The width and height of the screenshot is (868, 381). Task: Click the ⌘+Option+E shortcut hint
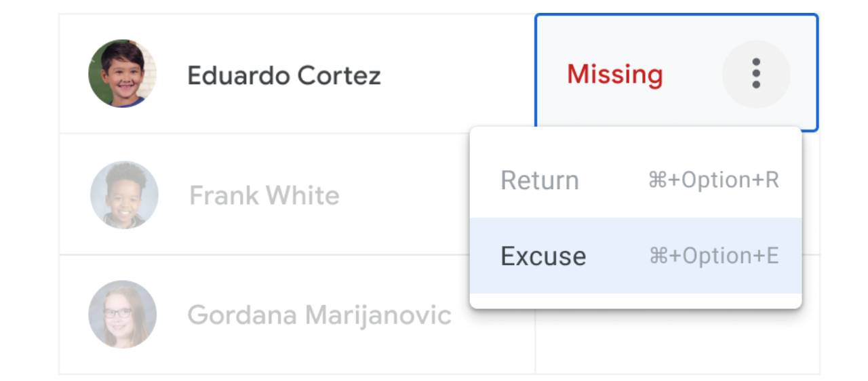pos(713,256)
